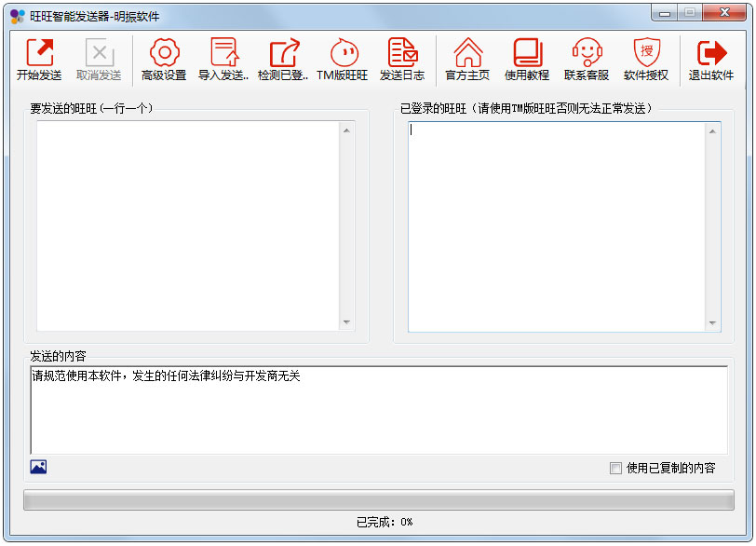Viewport: 756px width, 546px height.
Task: Minimize the 旺旺智能发送器 window
Action: (665, 13)
